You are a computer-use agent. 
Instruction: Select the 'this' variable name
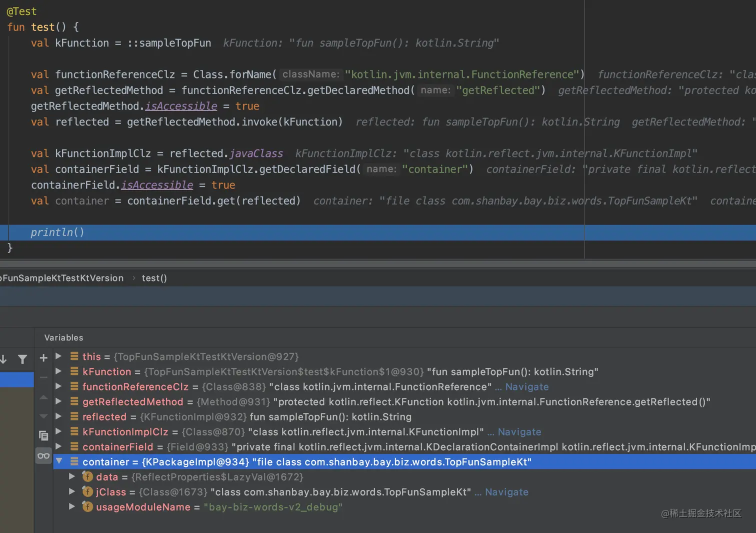point(91,356)
